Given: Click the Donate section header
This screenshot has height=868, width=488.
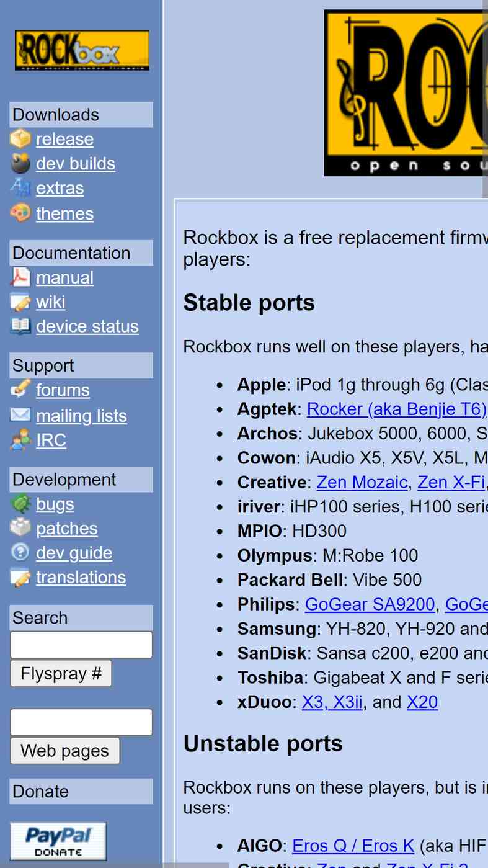Looking at the screenshot, I should (81, 792).
